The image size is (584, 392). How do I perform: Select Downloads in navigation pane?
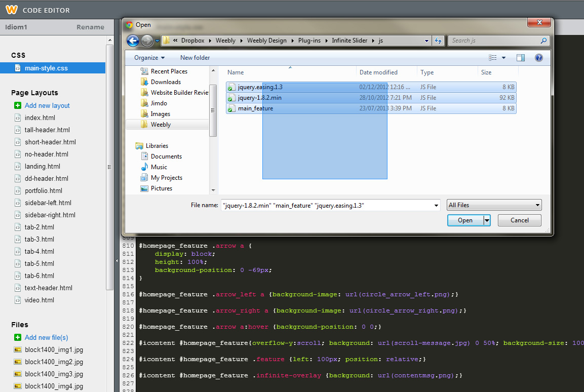(x=166, y=82)
